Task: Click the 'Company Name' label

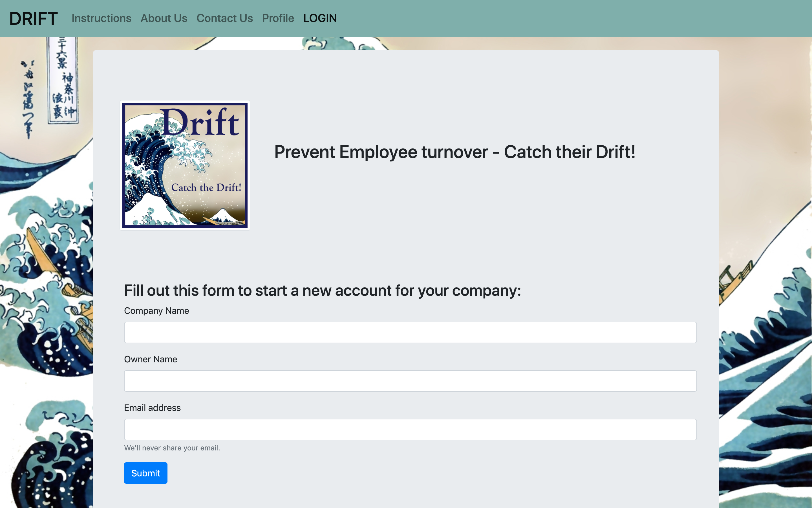Action: pos(156,311)
